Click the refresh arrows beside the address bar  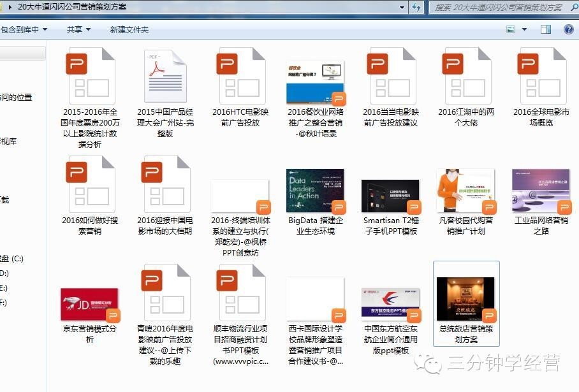(415, 8)
